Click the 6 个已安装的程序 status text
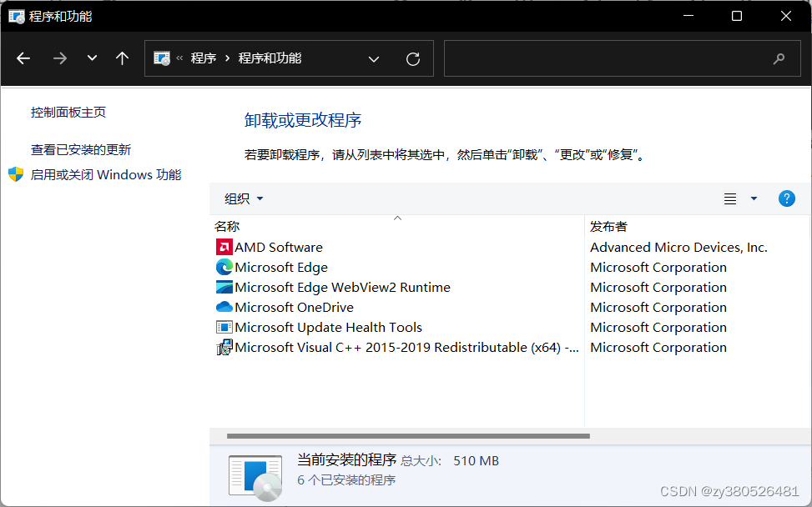The width and height of the screenshot is (812, 507). 346,480
